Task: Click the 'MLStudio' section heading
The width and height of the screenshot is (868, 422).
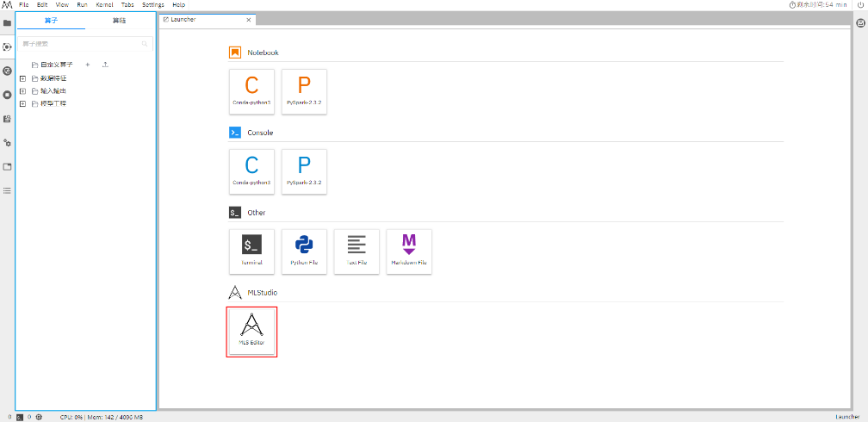Action: (263, 293)
